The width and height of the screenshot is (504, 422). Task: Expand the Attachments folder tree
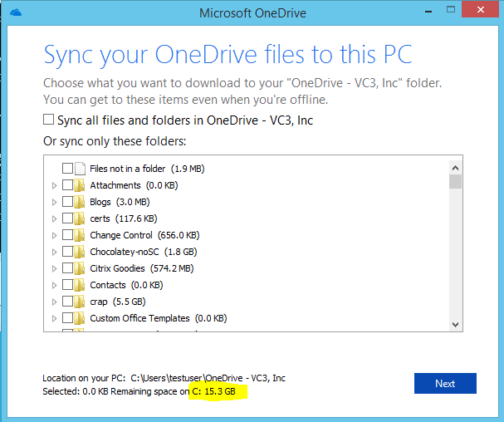(x=54, y=185)
